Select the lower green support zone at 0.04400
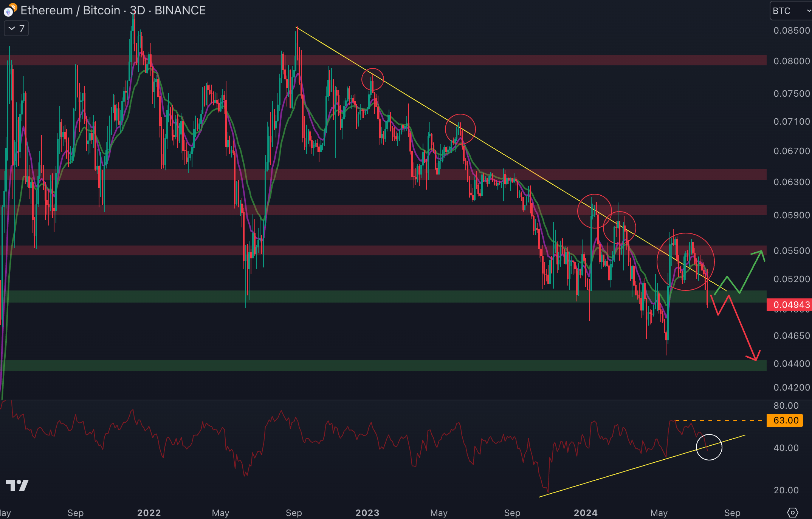The width and height of the screenshot is (812, 519). click(378, 365)
